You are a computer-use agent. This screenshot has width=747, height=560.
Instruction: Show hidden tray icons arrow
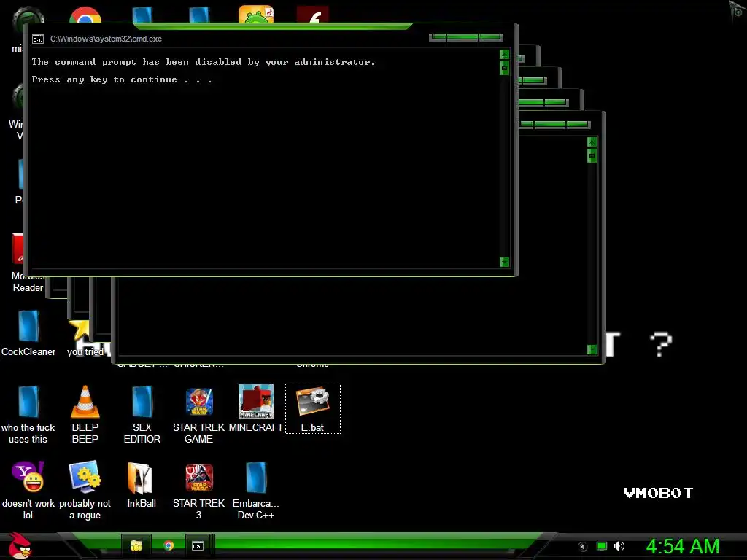pos(582,547)
